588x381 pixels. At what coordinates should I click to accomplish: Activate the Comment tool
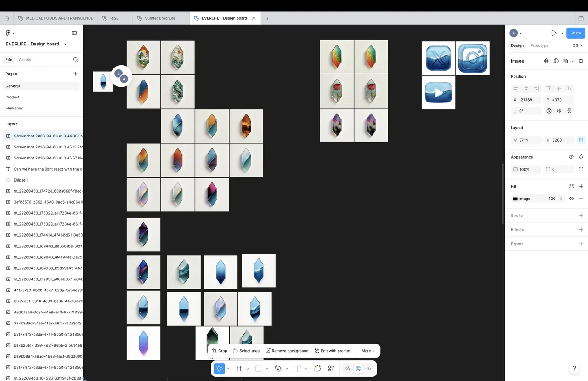pos(317,369)
